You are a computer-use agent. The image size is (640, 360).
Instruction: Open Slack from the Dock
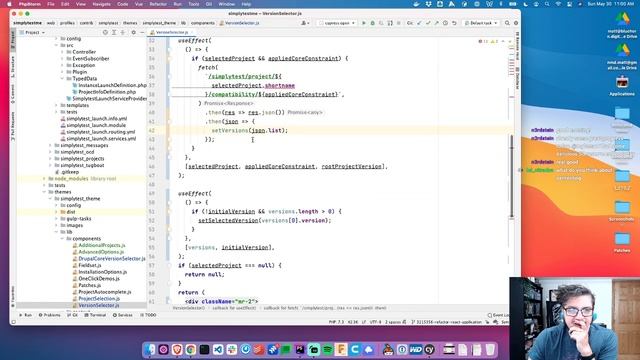231,349
